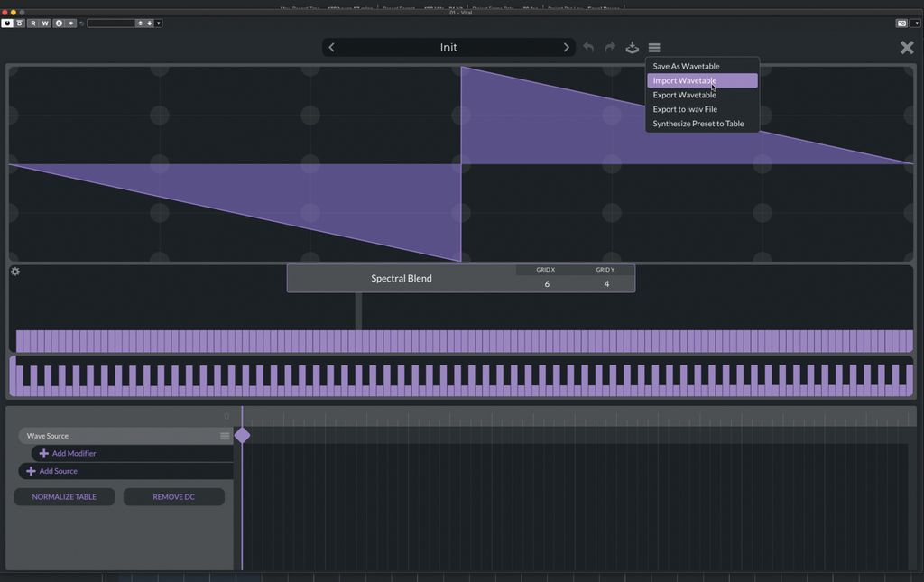The width and height of the screenshot is (924, 582).
Task: Click the previous preset chevron beside Init
Action: pos(331,47)
